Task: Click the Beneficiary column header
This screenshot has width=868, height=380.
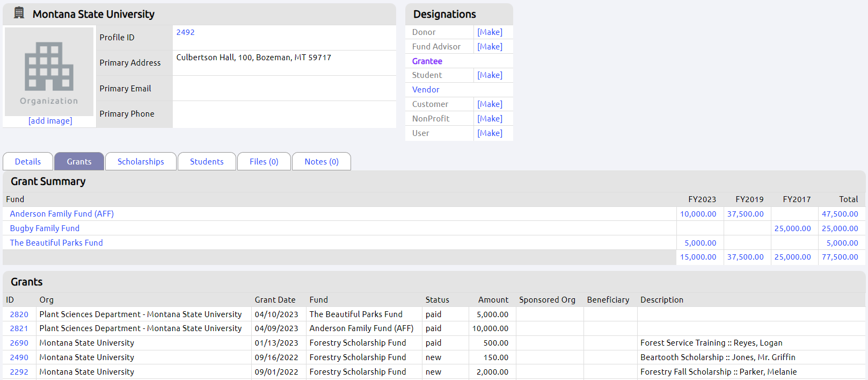Action: coord(608,300)
